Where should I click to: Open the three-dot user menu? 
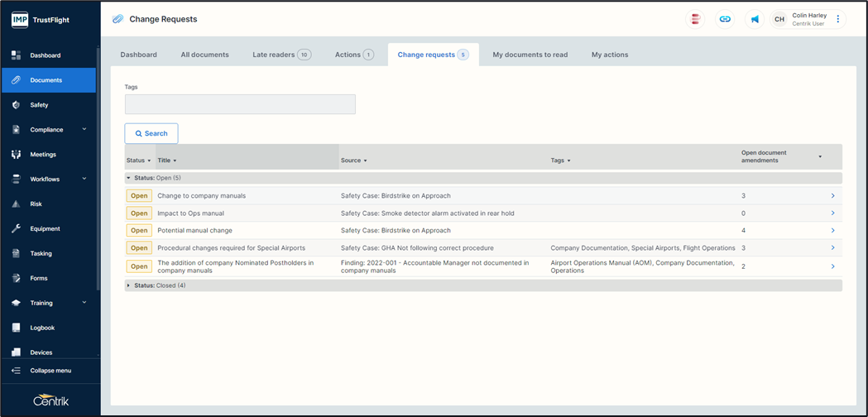coord(837,19)
